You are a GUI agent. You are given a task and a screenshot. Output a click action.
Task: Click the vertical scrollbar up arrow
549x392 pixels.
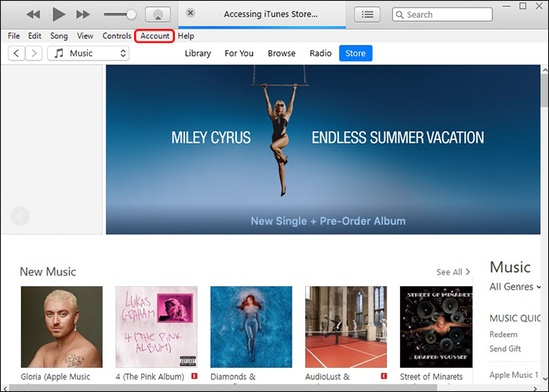click(x=545, y=70)
